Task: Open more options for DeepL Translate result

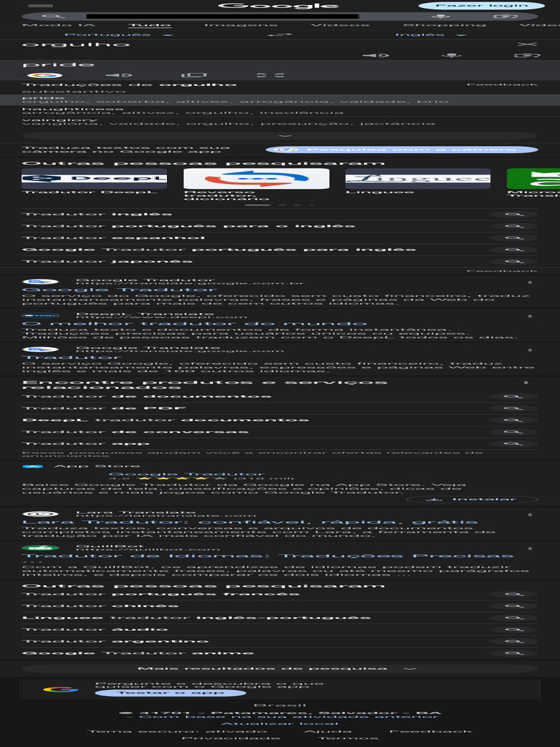Action: (530, 317)
